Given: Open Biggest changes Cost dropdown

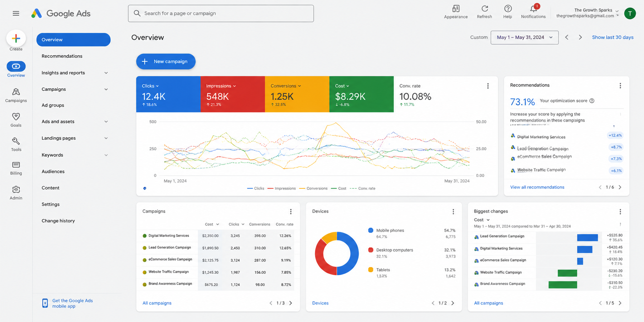Looking at the screenshot, I should point(482,220).
